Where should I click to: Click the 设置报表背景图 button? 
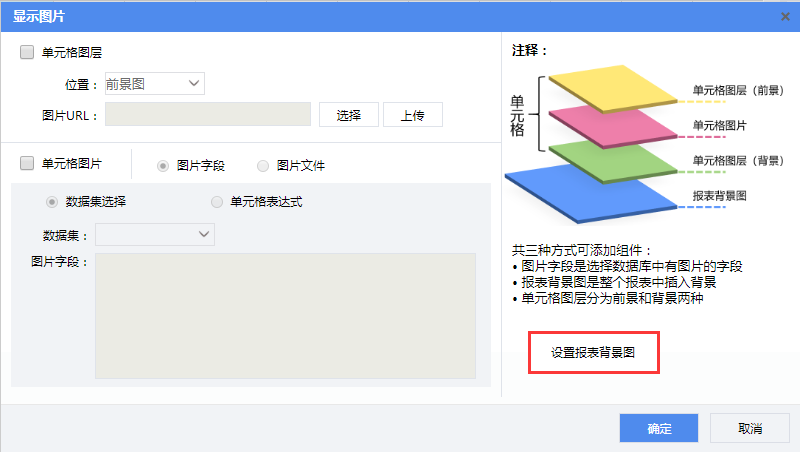coord(593,353)
